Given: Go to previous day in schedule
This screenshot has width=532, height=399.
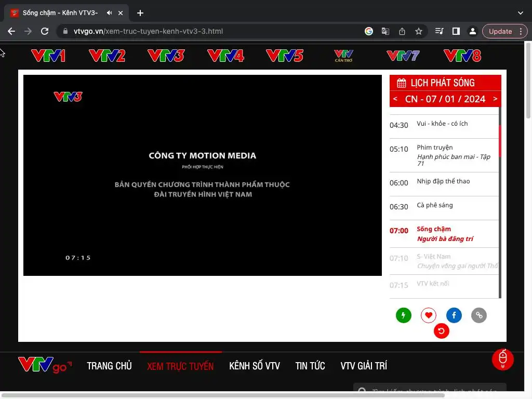Looking at the screenshot, I should [395, 99].
